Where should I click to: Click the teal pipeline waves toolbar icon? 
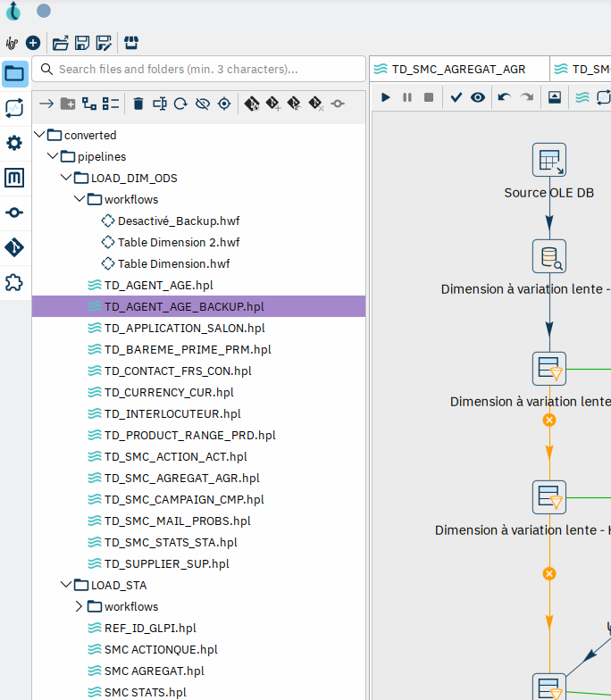[582, 97]
